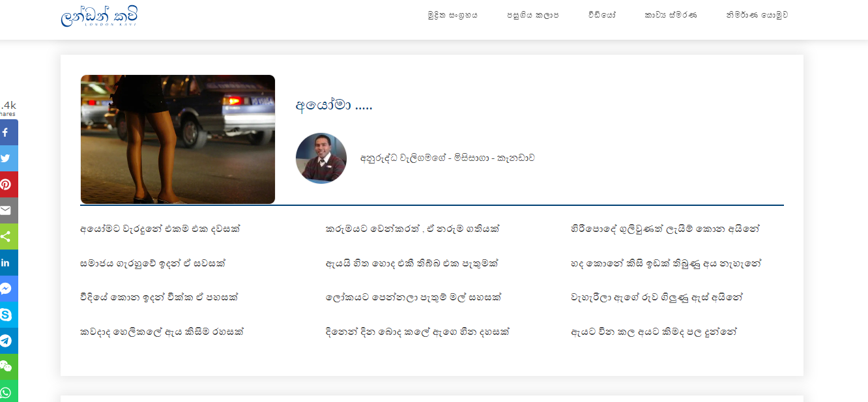Open the අයෝමා poem title
Viewport: 868px width, 402px height.
(334, 104)
